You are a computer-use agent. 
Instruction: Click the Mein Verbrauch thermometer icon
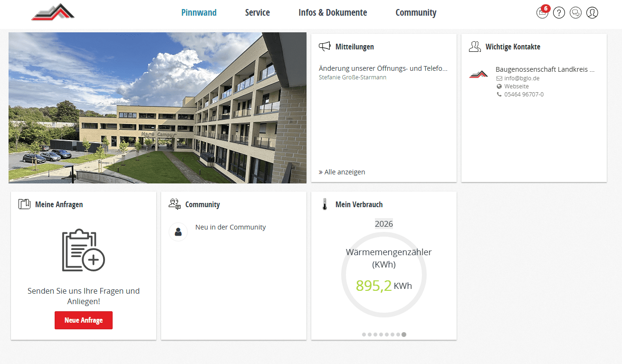pyautogui.click(x=325, y=204)
